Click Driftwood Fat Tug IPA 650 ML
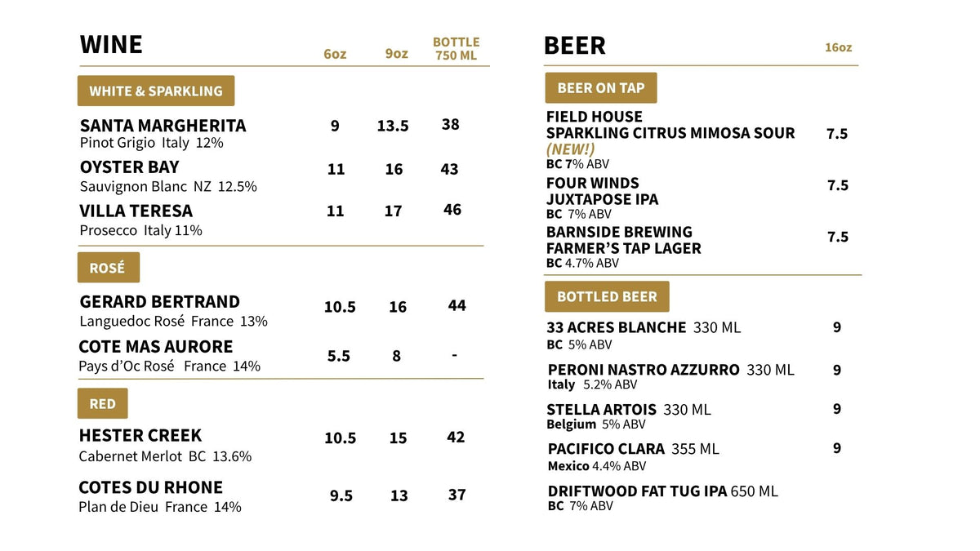Viewport: 980px width, 551px height. [662, 498]
